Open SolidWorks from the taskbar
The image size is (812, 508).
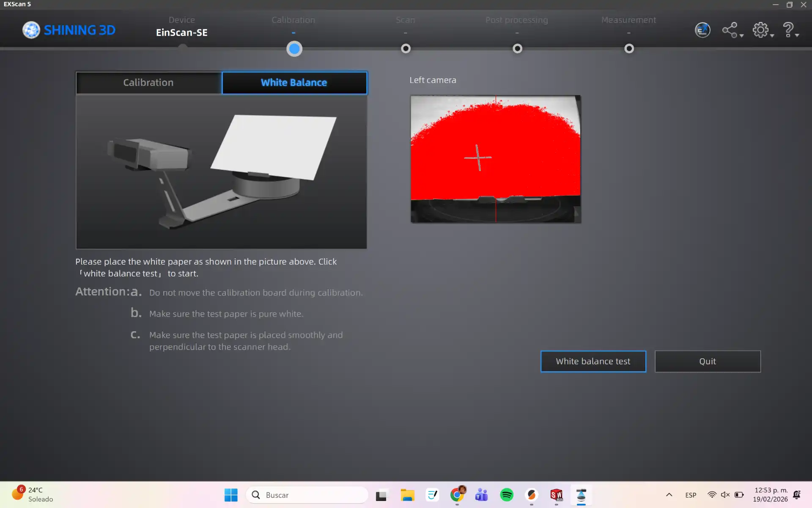point(556,494)
